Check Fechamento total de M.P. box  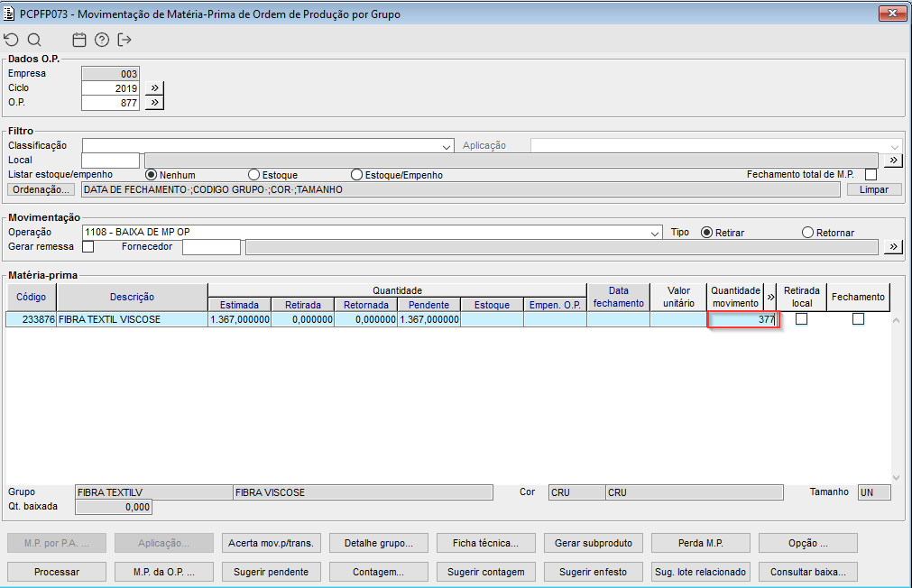click(x=871, y=174)
